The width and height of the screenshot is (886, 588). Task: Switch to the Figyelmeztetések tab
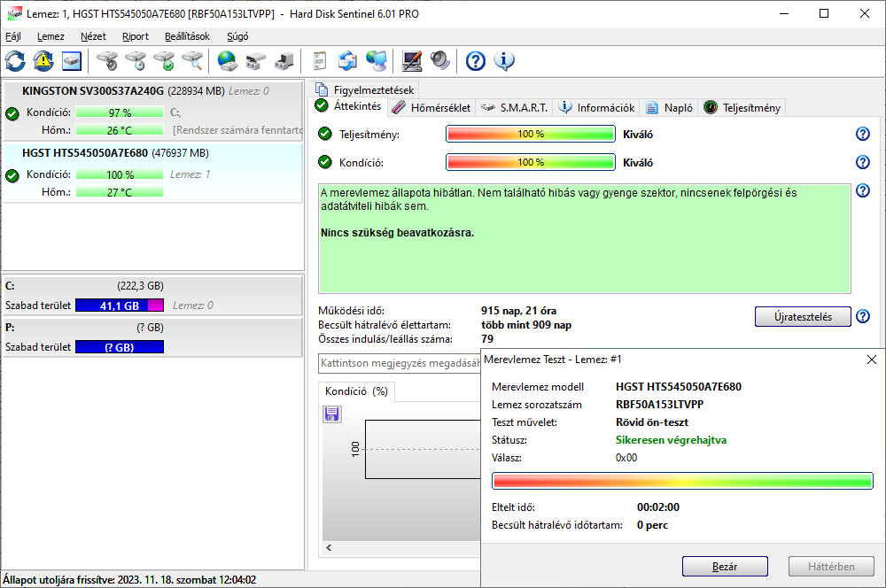point(365,89)
